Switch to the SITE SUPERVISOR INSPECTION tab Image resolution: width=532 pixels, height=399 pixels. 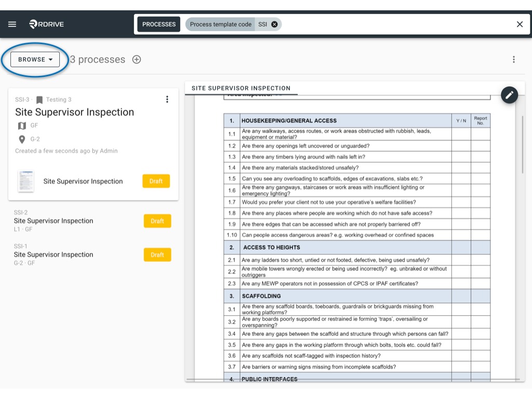pyautogui.click(x=241, y=88)
